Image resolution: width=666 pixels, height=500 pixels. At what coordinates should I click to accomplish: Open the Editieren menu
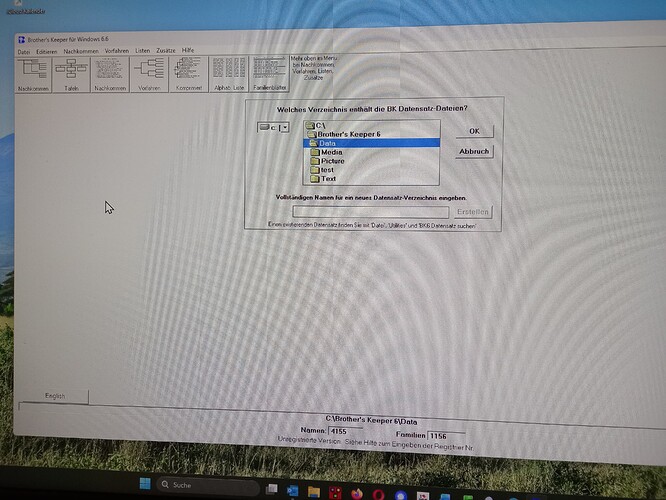click(46, 51)
